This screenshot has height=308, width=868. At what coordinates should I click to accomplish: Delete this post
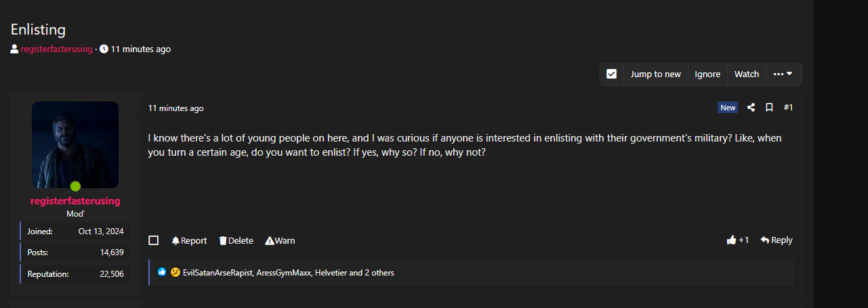click(x=236, y=240)
